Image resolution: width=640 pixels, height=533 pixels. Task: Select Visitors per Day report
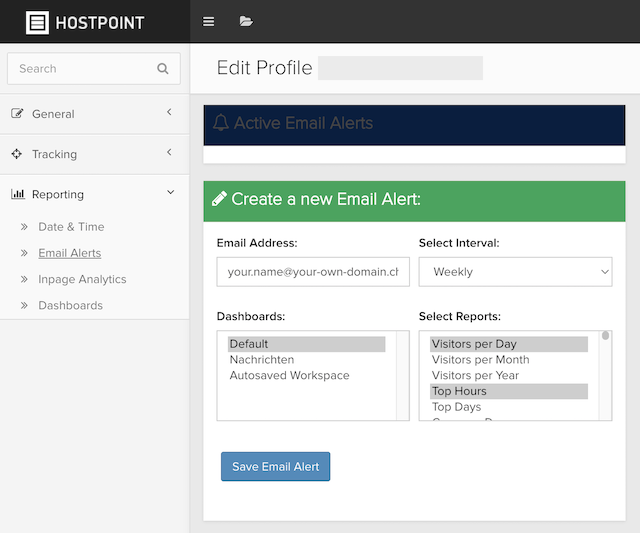point(509,344)
